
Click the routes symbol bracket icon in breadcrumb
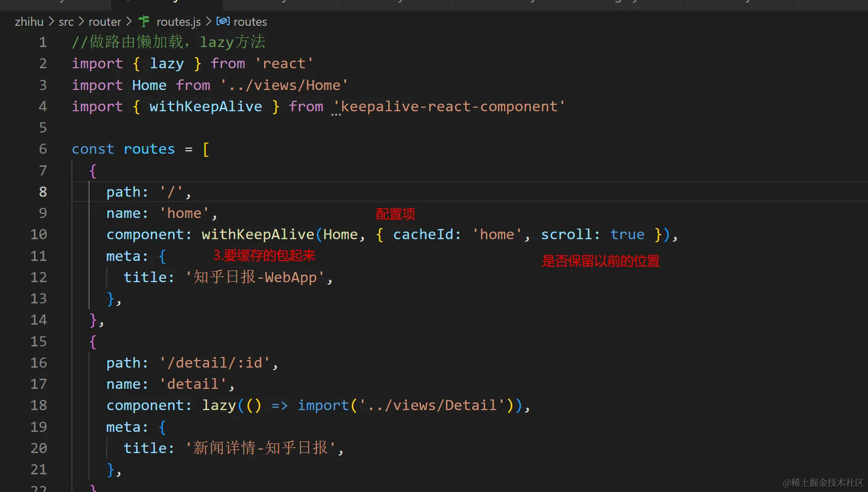(223, 22)
